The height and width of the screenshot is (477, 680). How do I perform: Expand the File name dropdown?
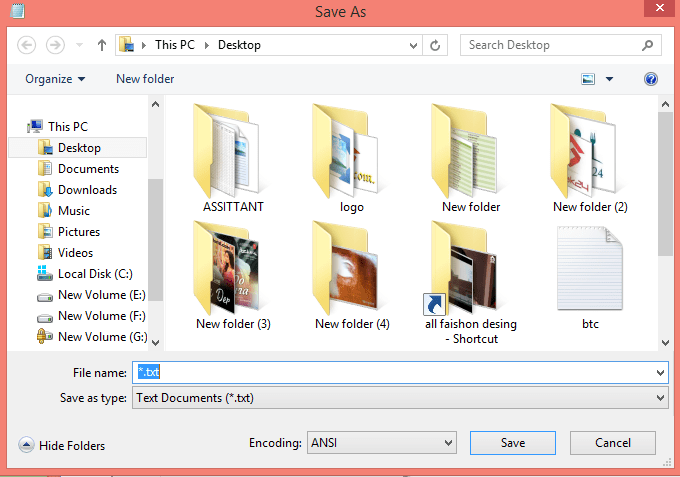(660, 373)
